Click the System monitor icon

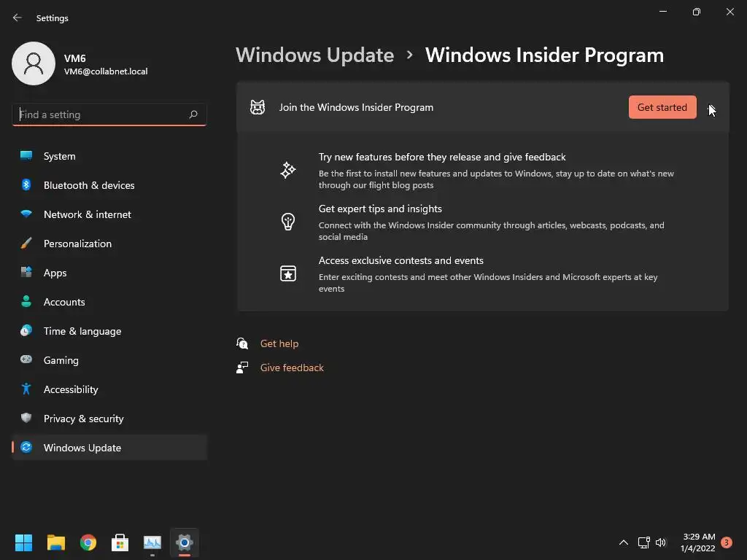26,156
